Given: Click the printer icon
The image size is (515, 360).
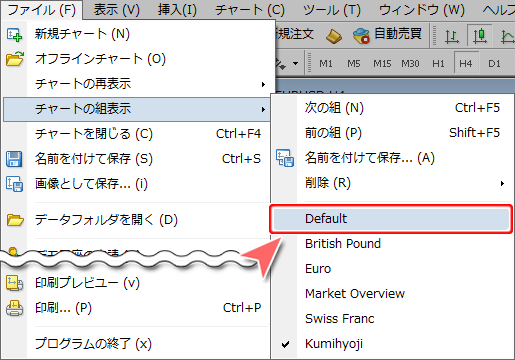Looking at the screenshot, I should click(x=14, y=308).
